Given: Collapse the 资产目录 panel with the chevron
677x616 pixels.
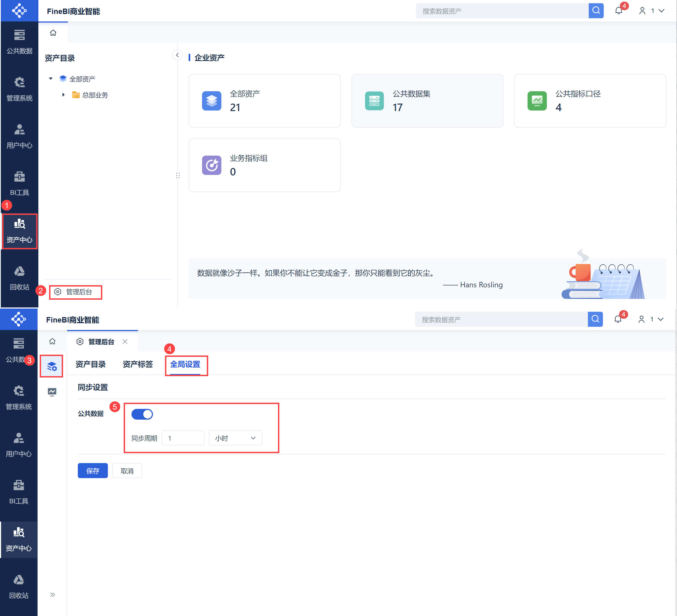Looking at the screenshot, I should [x=177, y=55].
